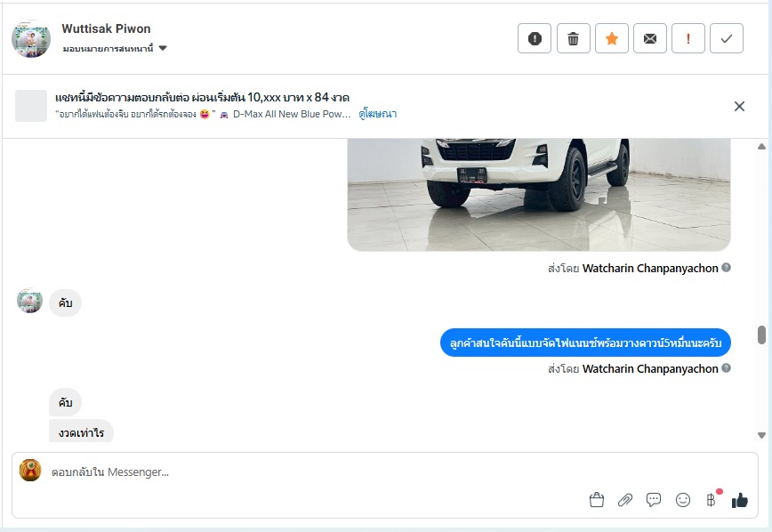
Task: Open assign conversation dropdown arrow
Action: (163, 48)
